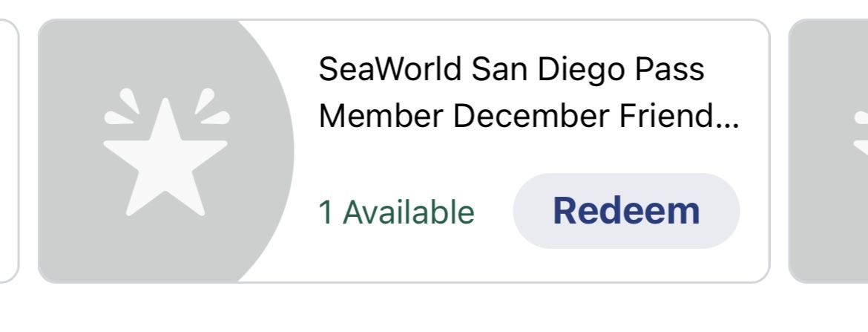This screenshot has height=332, width=868.
Task: Click the partially visible previous reward card
Action: 7,152
